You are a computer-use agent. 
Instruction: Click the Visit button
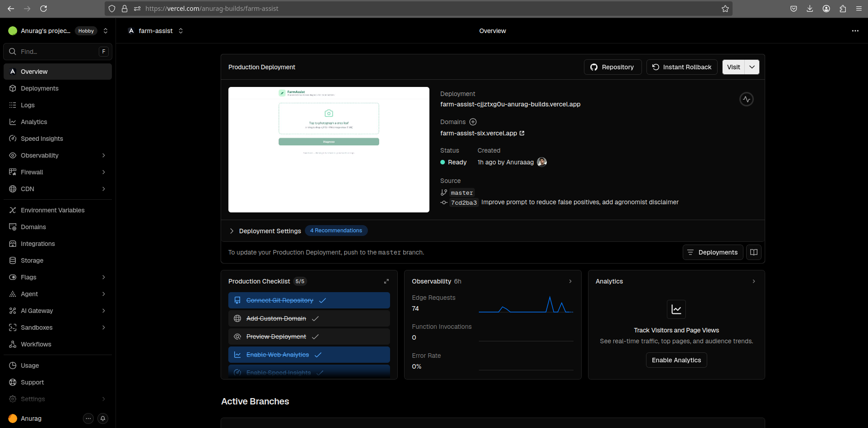pos(733,67)
